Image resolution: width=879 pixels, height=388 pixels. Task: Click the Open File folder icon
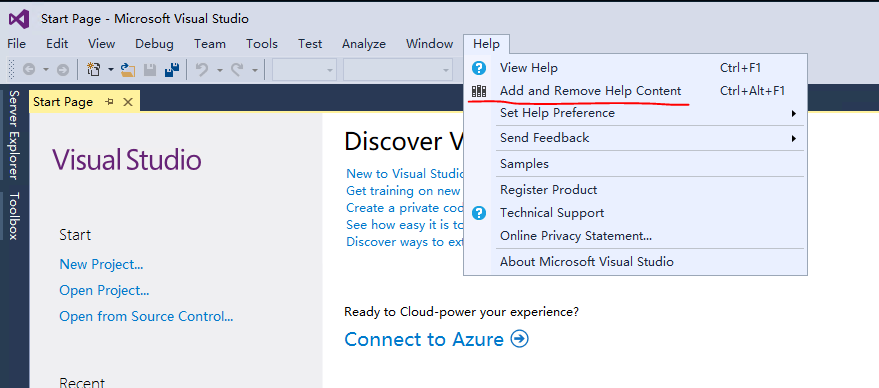[x=128, y=70]
